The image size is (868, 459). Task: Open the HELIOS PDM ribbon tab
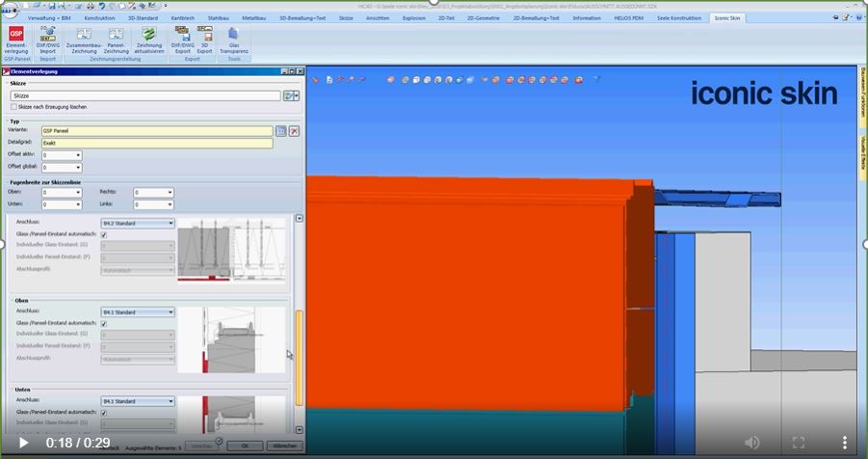(x=628, y=17)
